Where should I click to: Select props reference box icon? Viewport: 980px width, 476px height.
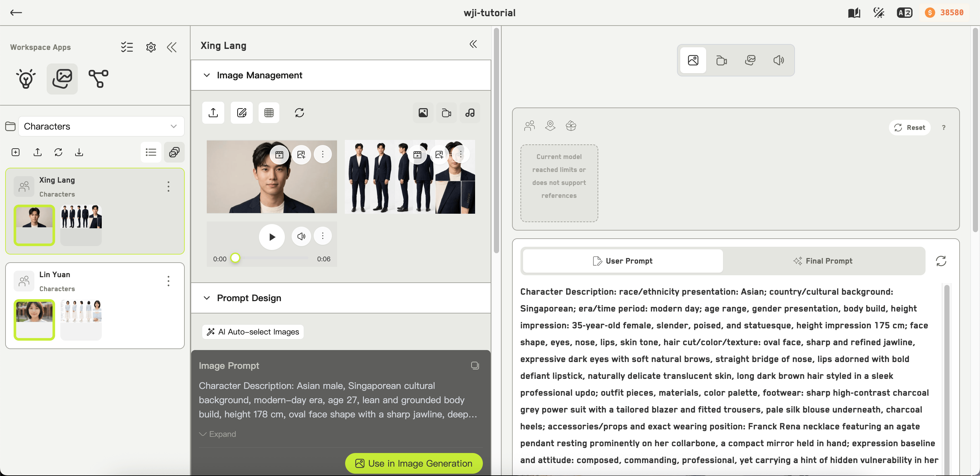pos(571,126)
